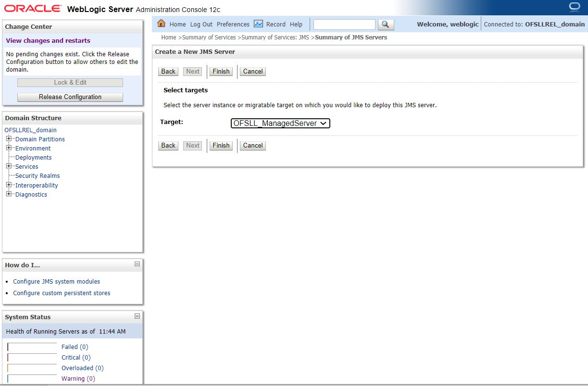Expand Domain Partitions tree node
This screenshot has height=386, width=588.
point(9,138)
